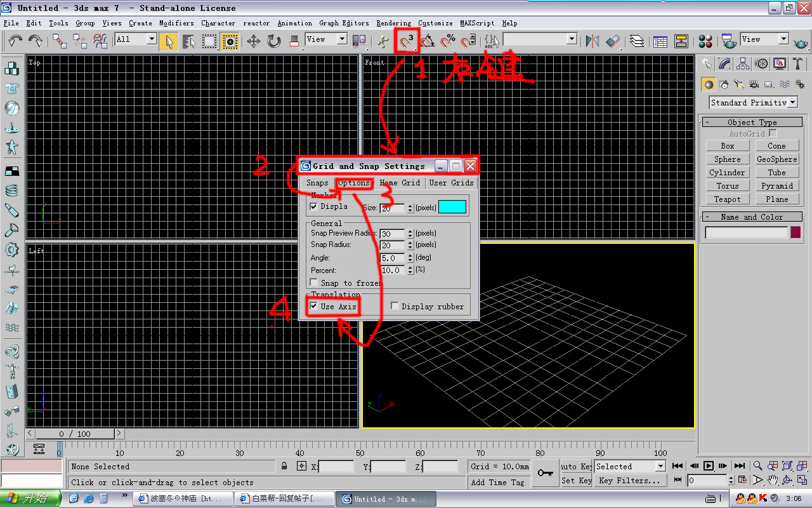Viewport: 812px width, 508px height.
Task: Create reactor Water waves icon
Action: pos(12,328)
